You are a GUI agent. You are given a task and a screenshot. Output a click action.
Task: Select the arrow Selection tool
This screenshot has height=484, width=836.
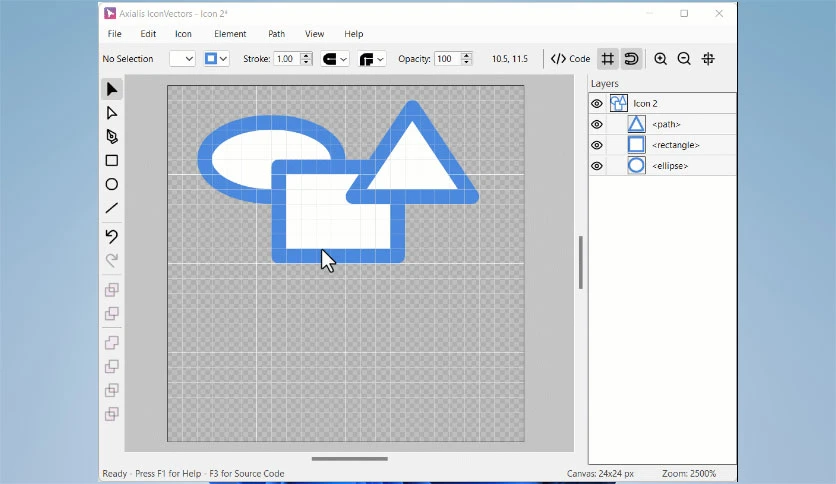point(111,89)
